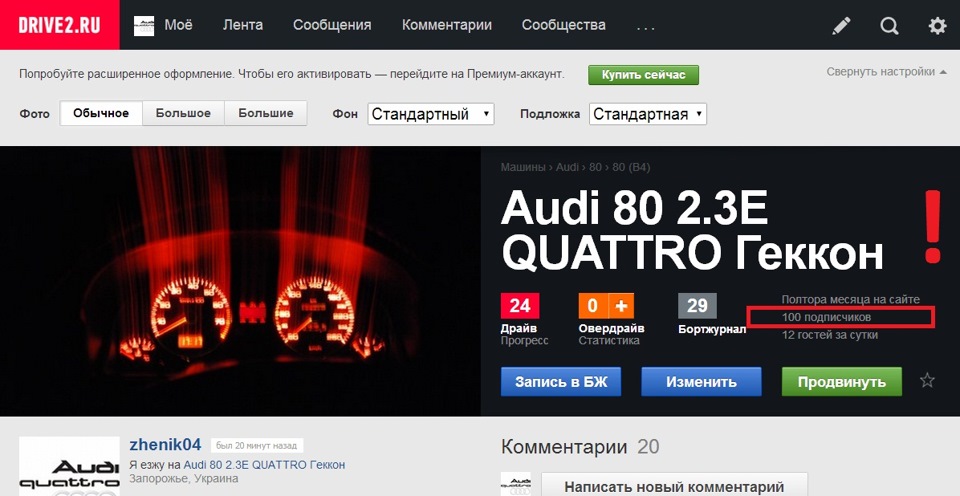Open the Audi 80 2.3E QUATTRO Геккон link
The width and height of the screenshot is (960, 496).
tap(264, 465)
